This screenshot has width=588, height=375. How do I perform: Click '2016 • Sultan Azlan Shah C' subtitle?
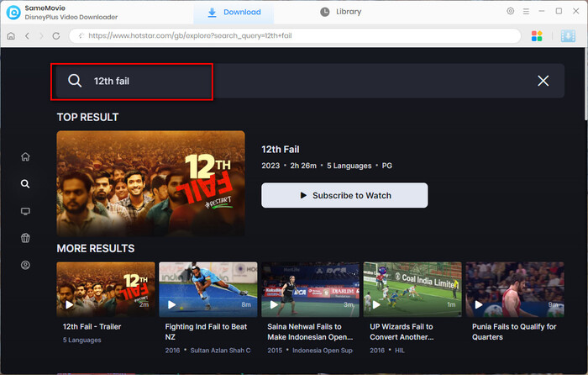pyautogui.click(x=207, y=351)
